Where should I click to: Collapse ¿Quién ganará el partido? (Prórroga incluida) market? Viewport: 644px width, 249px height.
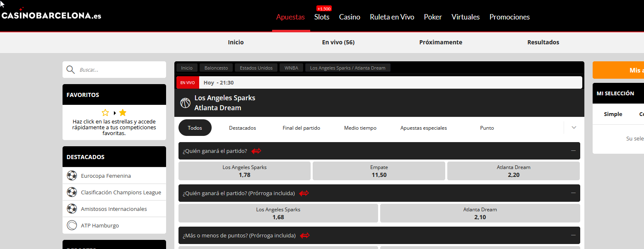(x=574, y=193)
